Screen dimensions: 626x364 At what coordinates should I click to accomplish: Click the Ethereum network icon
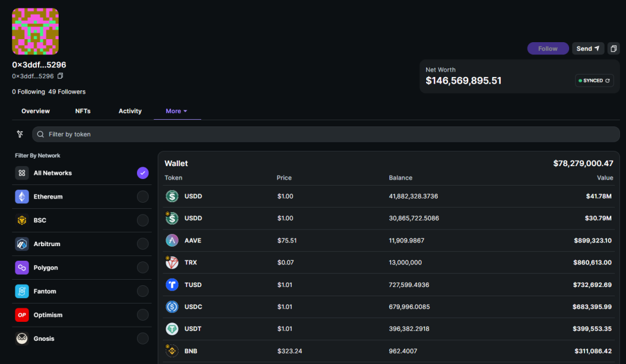pos(22,197)
